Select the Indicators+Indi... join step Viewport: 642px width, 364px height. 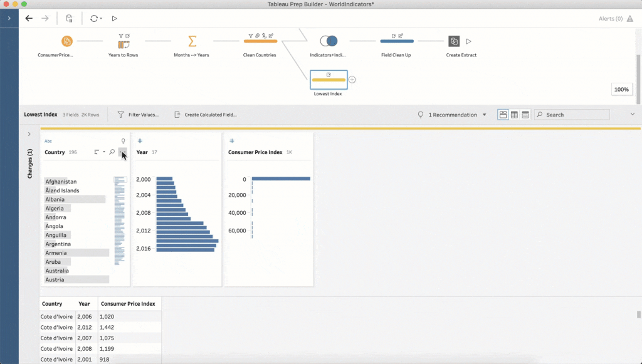pos(329,41)
